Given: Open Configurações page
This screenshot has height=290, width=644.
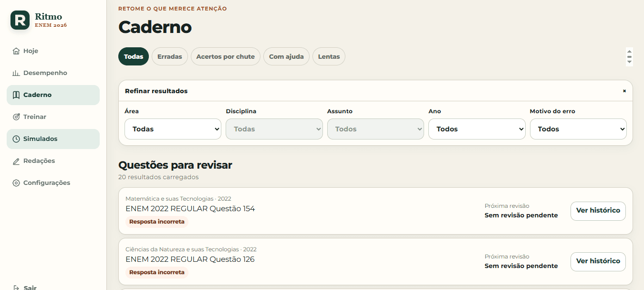Looking at the screenshot, I should point(53,183).
